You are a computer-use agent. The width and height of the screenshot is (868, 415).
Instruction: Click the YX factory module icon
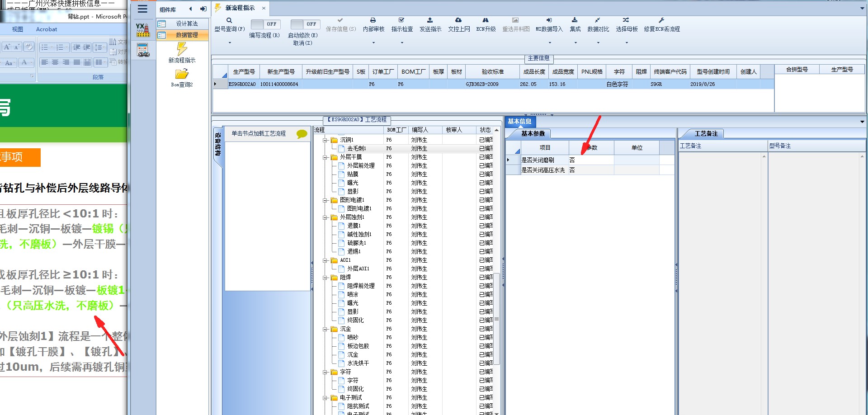click(x=143, y=30)
